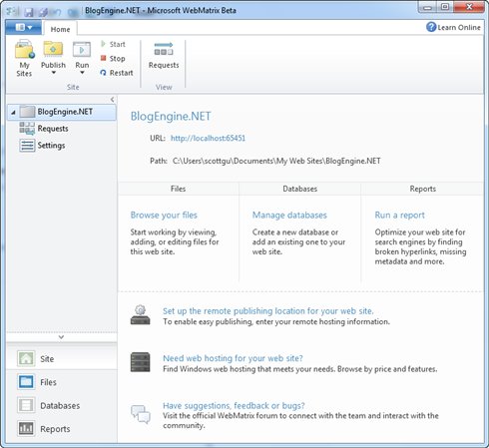Screen dimensions: 489x448
Task: Open the localhost:65451 URL link
Action: pyautogui.click(x=208, y=138)
